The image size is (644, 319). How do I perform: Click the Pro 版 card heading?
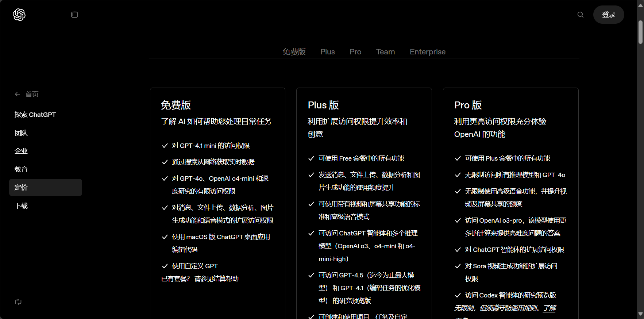click(468, 105)
